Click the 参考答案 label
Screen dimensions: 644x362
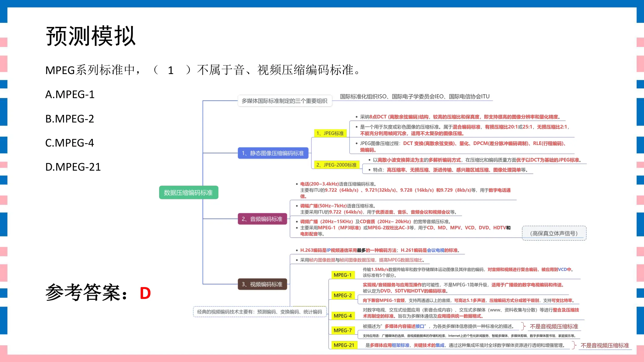pos(86,293)
